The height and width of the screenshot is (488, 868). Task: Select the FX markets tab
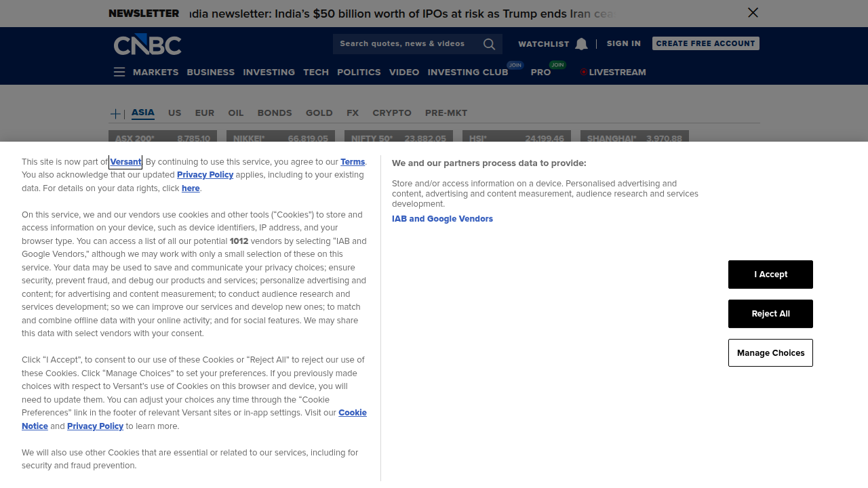353,113
